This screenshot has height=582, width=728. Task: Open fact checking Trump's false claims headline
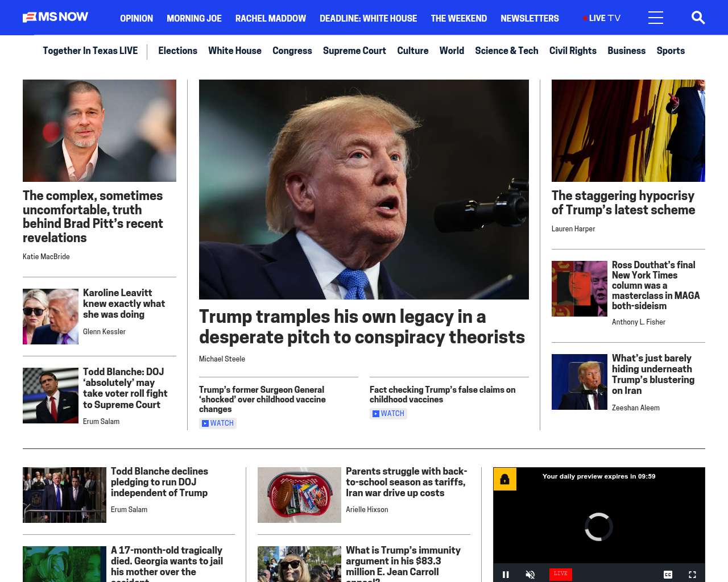tap(442, 394)
